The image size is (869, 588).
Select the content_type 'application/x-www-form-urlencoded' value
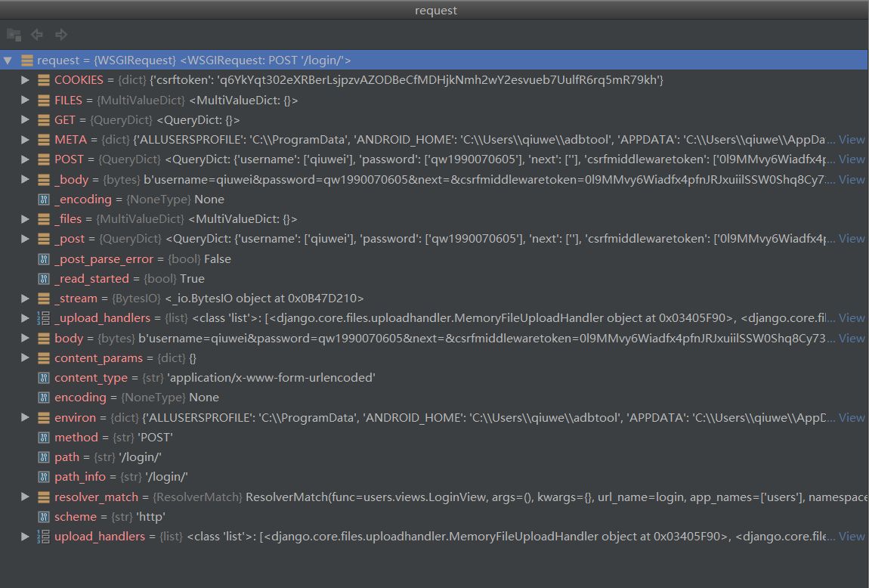tap(271, 377)
